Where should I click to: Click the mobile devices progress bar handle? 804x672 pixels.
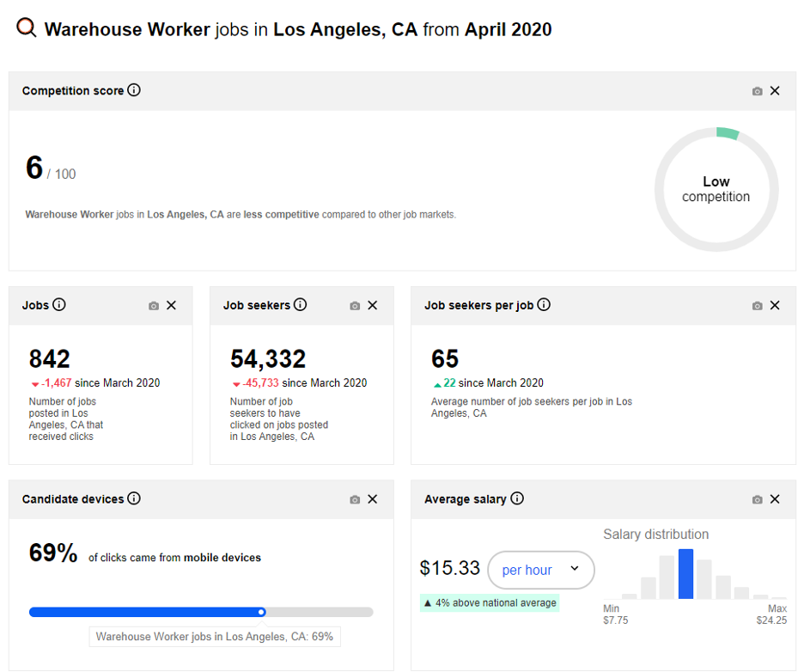coord(261,612)
